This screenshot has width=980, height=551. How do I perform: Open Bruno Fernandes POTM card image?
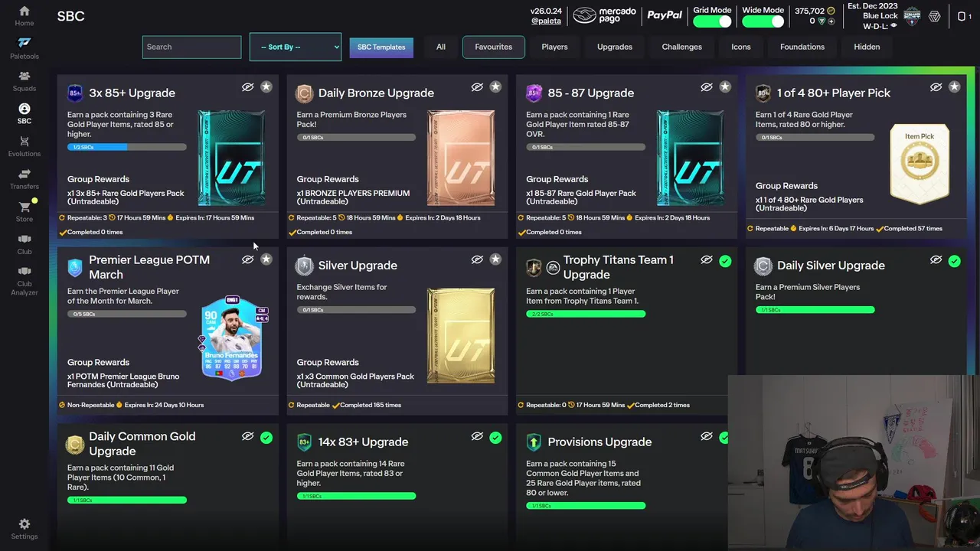[x=233, y=337]
